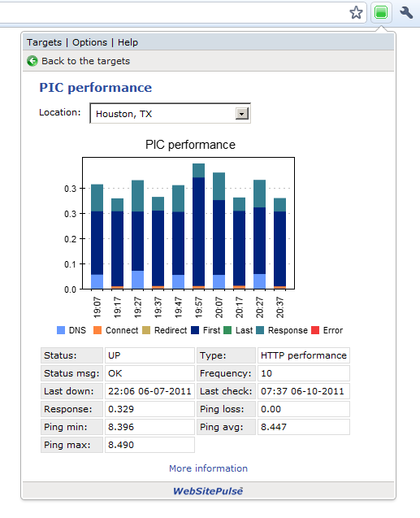Expand the Location dropdown arrow
420x518 pixels.
click(242, 114)
